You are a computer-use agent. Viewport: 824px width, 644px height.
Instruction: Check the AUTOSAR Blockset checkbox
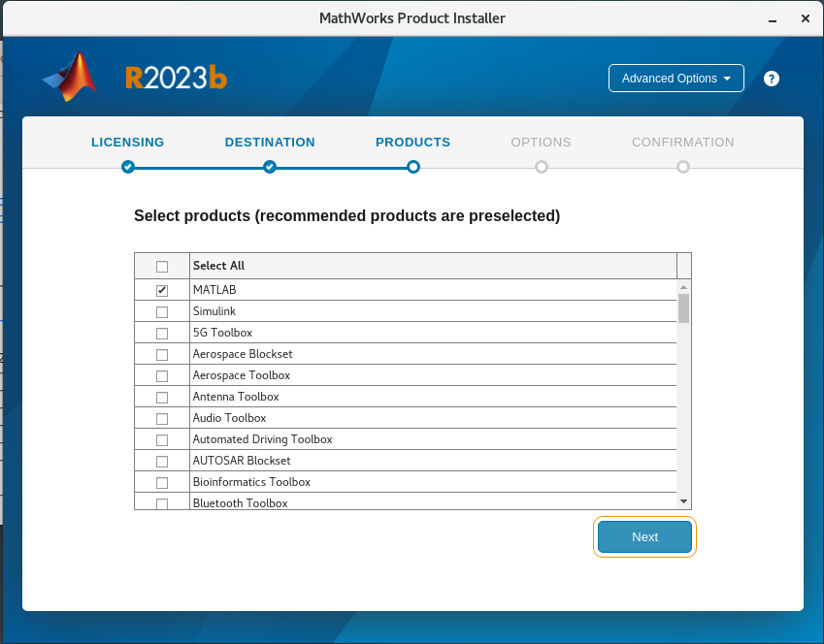(162, 462)
